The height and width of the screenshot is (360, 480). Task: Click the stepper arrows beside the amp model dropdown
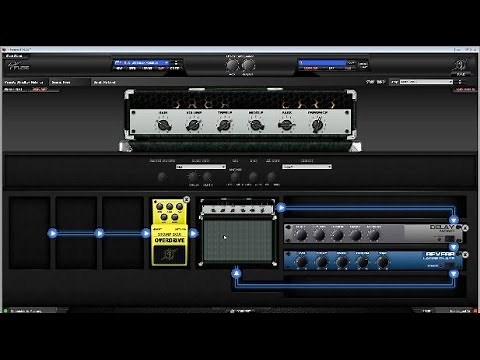[460, 82]
